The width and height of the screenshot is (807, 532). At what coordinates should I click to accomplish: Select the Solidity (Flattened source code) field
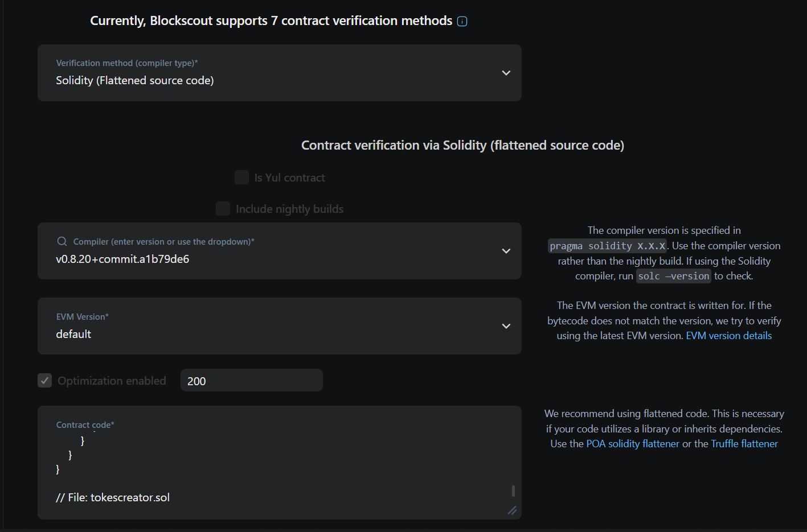[280, 73]
